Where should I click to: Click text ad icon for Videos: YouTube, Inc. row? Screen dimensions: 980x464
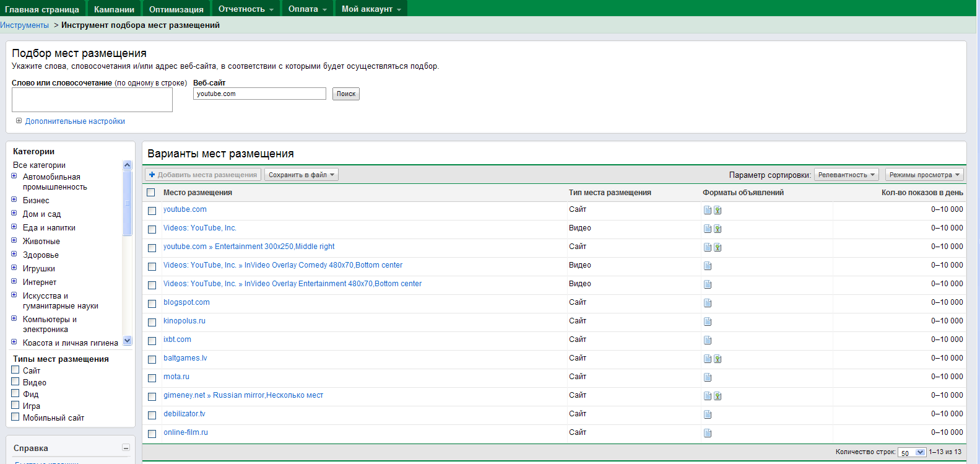[x=708, y=229]
